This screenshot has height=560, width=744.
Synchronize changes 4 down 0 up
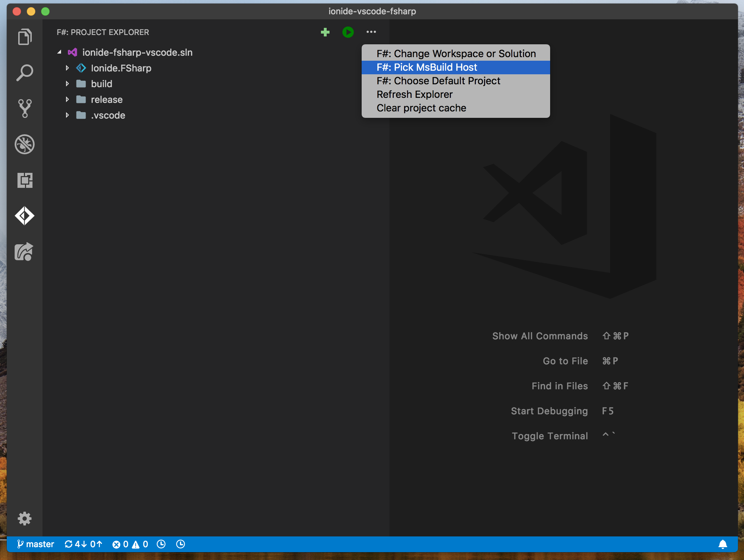pyautogui.click(x=83, y=544)
